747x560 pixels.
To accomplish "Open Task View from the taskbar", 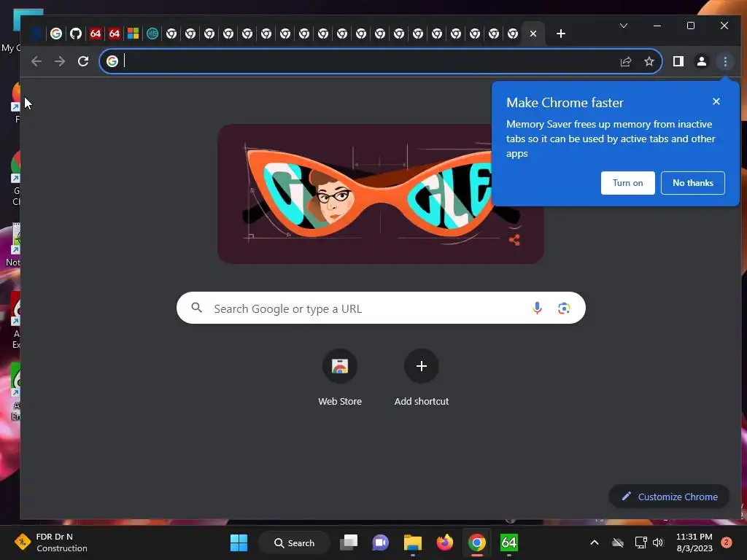I will pos(349,542).
